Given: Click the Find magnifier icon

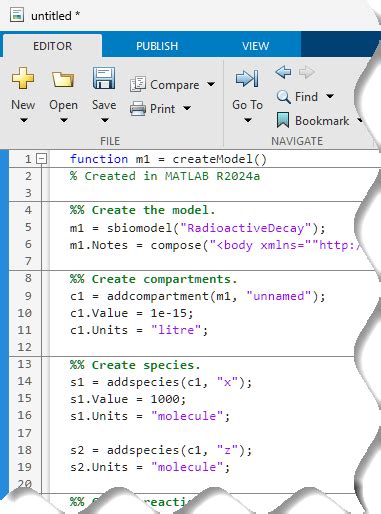Looking at the screenshot, I should point(283,97).
